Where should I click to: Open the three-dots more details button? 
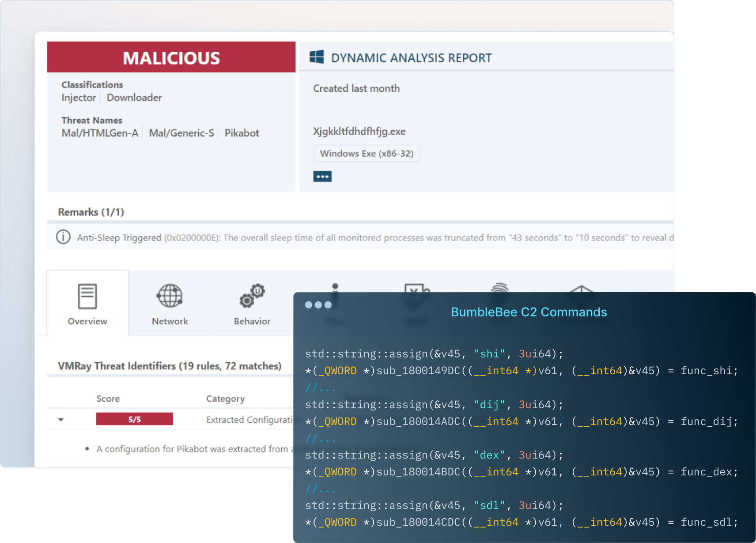[x=322, y=176]
